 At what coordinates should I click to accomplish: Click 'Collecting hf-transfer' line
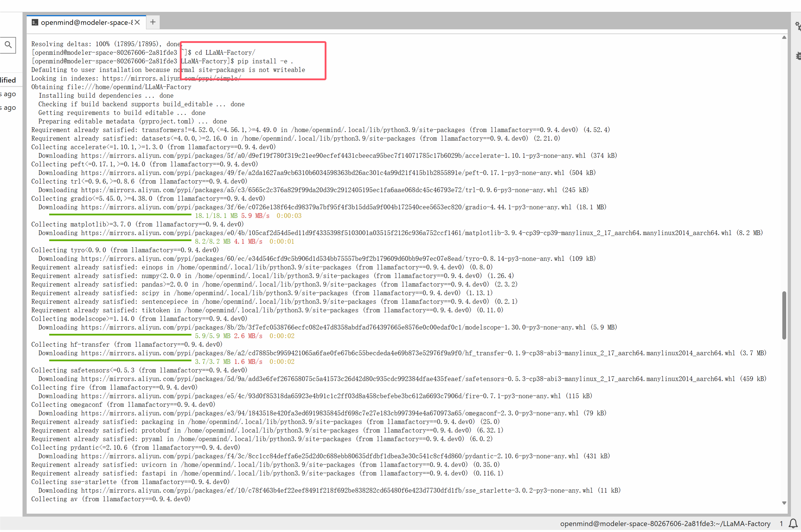[126, 345]
